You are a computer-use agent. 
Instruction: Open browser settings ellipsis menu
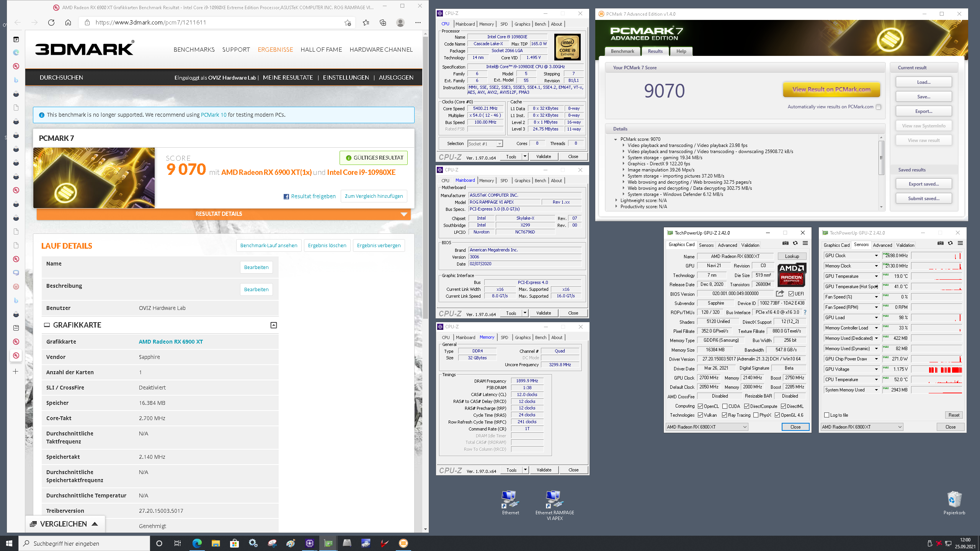418,23
